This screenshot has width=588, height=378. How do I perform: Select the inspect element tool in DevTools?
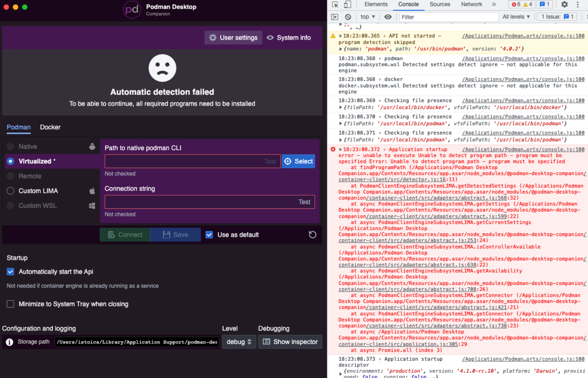(335, 4)
